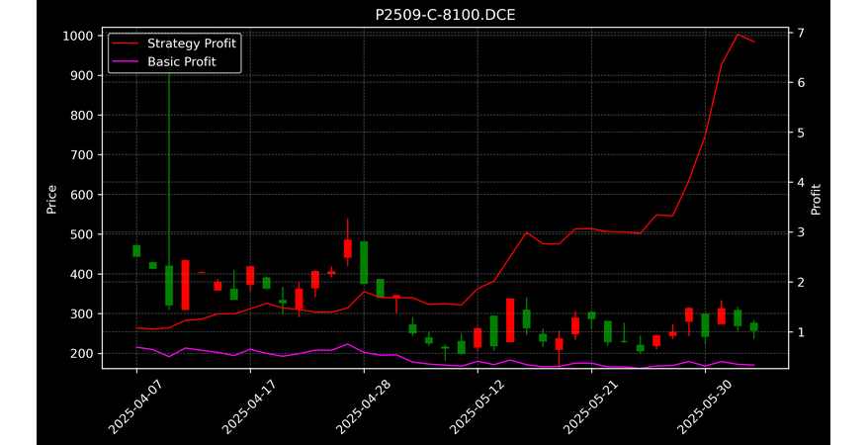Click the 400 price tick label
The width and height of the screenshot is (868, 445).
tap(84, 274)
